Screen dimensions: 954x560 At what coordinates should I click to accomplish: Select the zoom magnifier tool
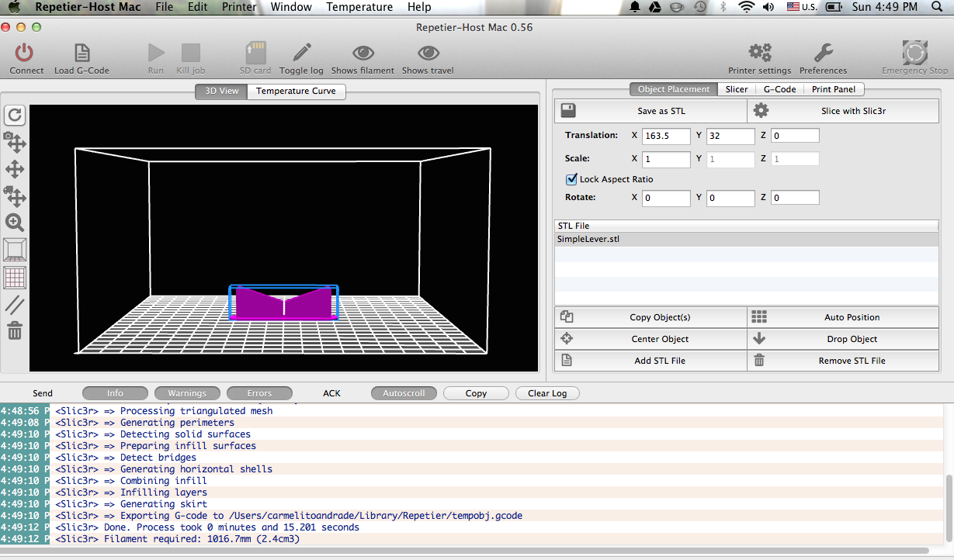click(15, 223)
